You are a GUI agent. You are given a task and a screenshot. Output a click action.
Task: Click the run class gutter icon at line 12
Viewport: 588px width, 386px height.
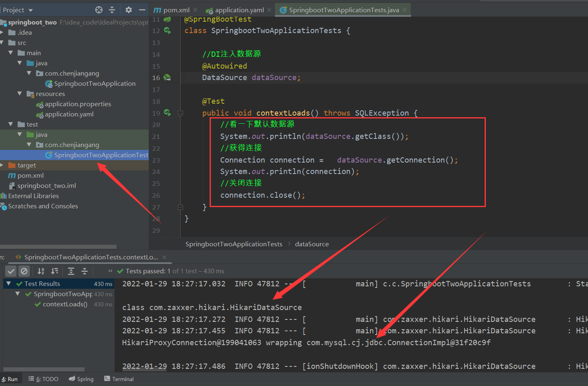coord(167,30)
